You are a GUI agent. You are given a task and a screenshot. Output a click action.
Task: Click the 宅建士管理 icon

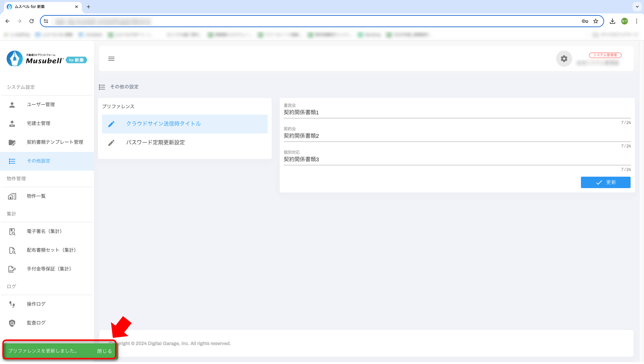coord(12,123)
